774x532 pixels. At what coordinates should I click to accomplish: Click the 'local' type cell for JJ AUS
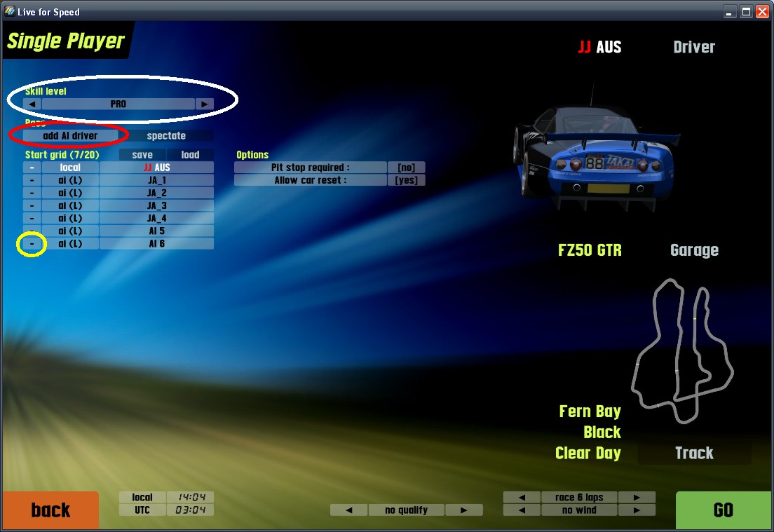(70, 168)
